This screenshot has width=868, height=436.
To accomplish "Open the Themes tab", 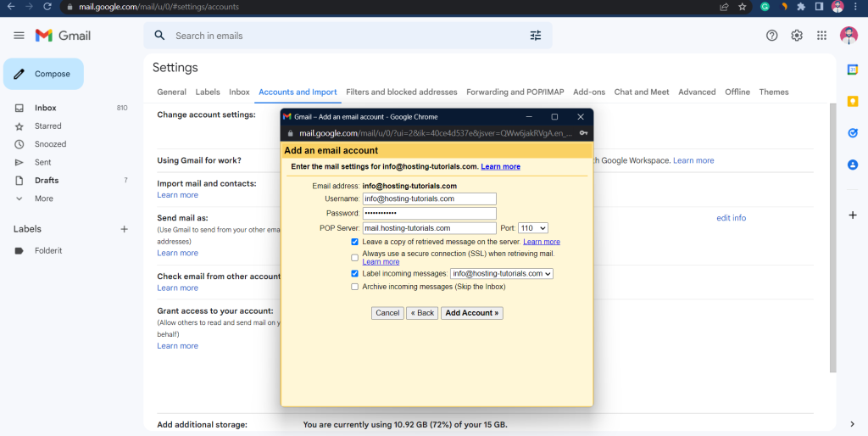I will click(x=773, y=92).
